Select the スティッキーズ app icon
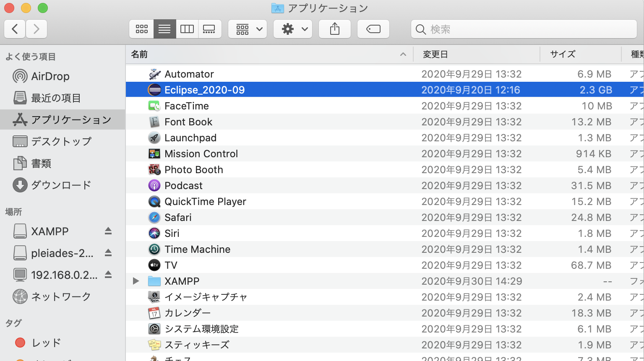This screenshot has width=644, height=361. pyautogui.click(x=154, y=345)
